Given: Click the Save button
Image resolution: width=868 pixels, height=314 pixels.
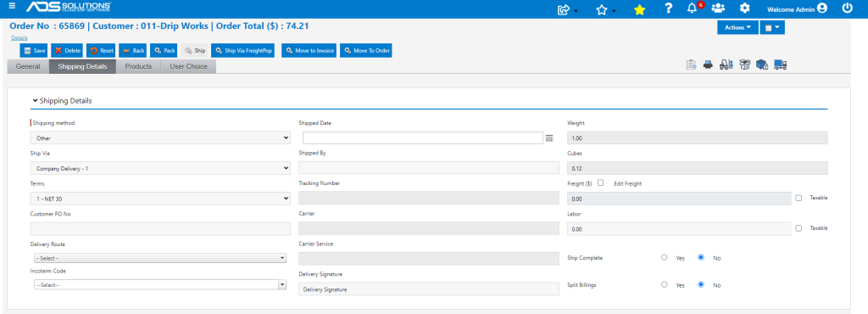Looking at the screenshot, I should pyautogui.click(x=34, y=50).
